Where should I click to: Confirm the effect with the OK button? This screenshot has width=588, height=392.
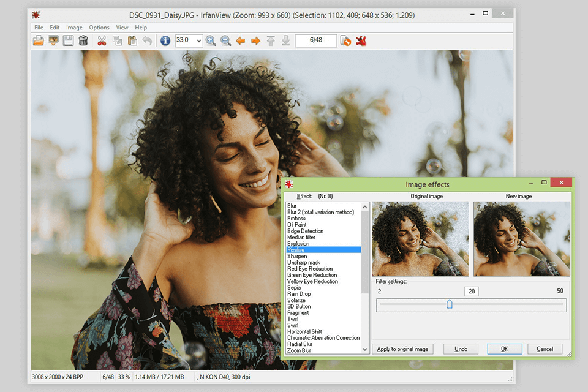coord(504,349)
